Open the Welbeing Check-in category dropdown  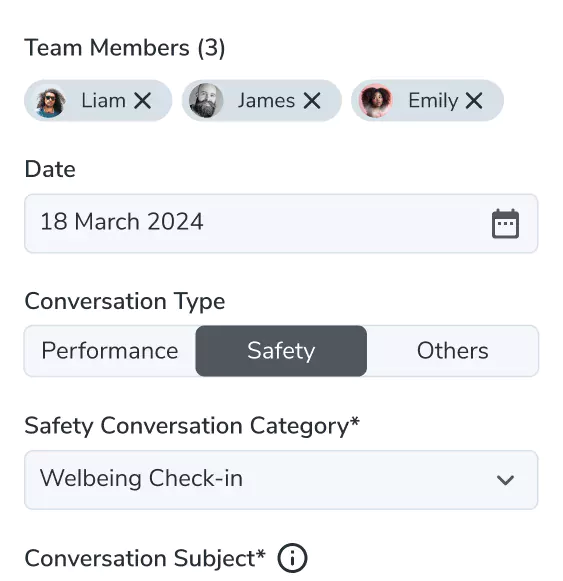281,480
